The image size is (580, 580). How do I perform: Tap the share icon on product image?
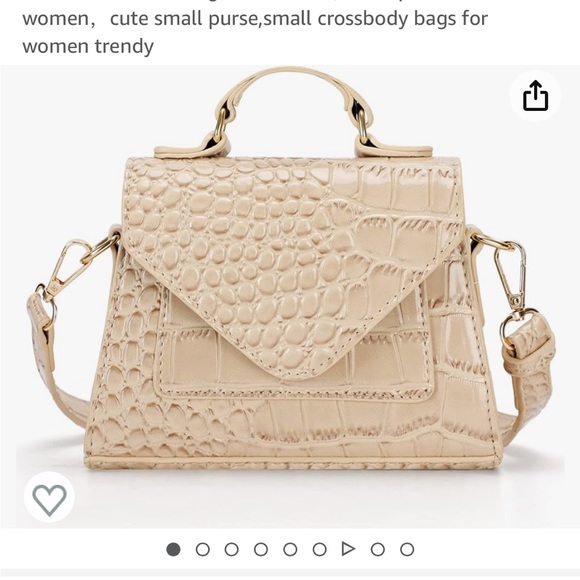(x=535, y=95)
